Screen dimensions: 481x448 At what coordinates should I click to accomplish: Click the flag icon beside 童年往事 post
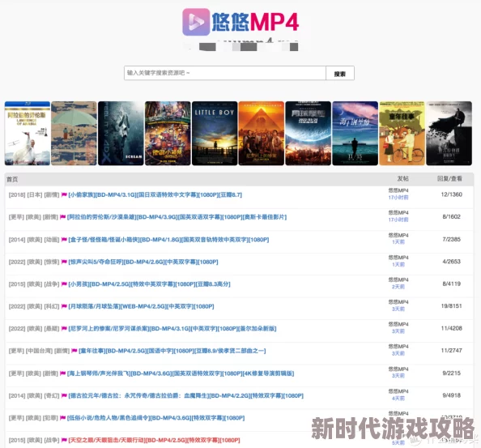click(74, 351)
